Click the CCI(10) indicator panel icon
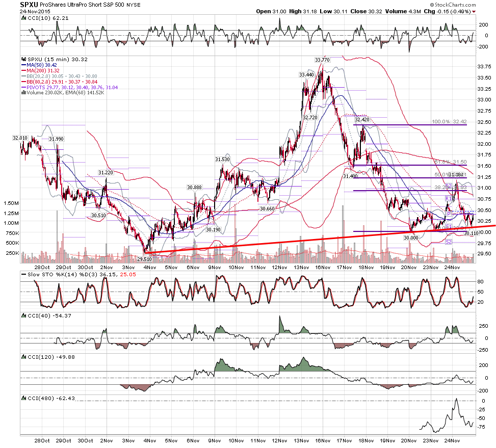Screen dimensions: 496x448 click(x=24, y=18)
